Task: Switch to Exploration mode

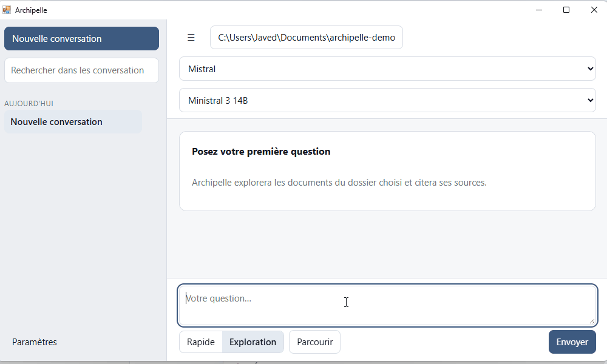Action: 253,342
